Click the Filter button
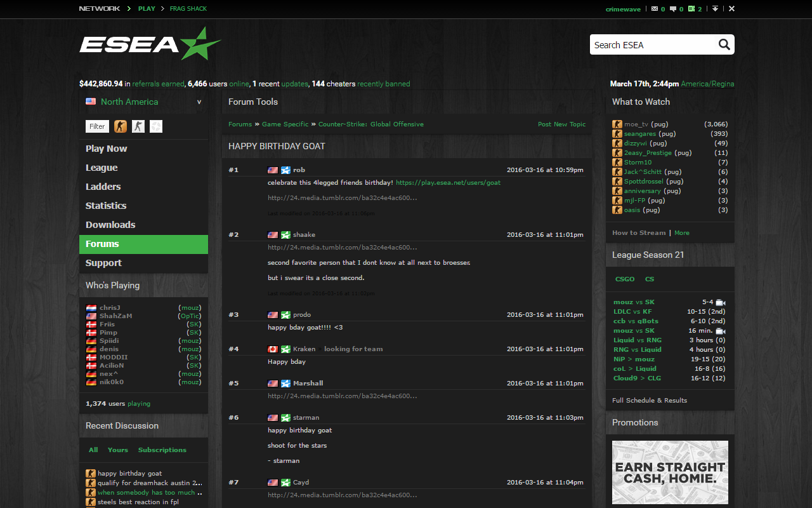The height and width of the screenshot is (508, 812). pyautogui.click(x=97, y=126)
